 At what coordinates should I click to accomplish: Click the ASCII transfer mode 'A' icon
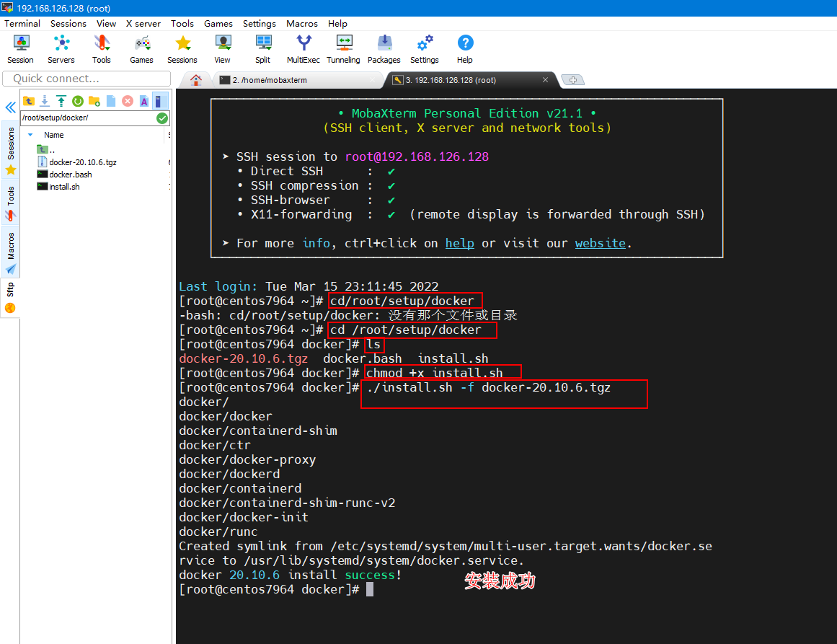(x=143, y=101)
